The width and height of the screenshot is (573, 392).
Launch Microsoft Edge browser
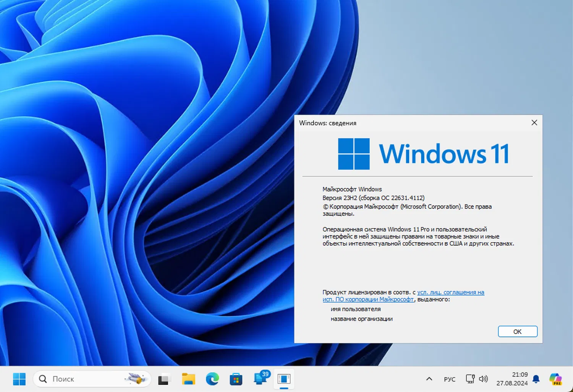point(212,379)
